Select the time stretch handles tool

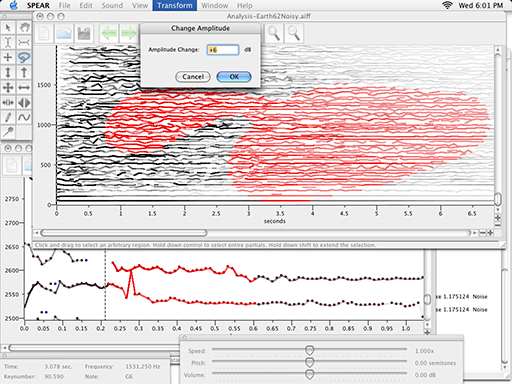coord(8,102)
